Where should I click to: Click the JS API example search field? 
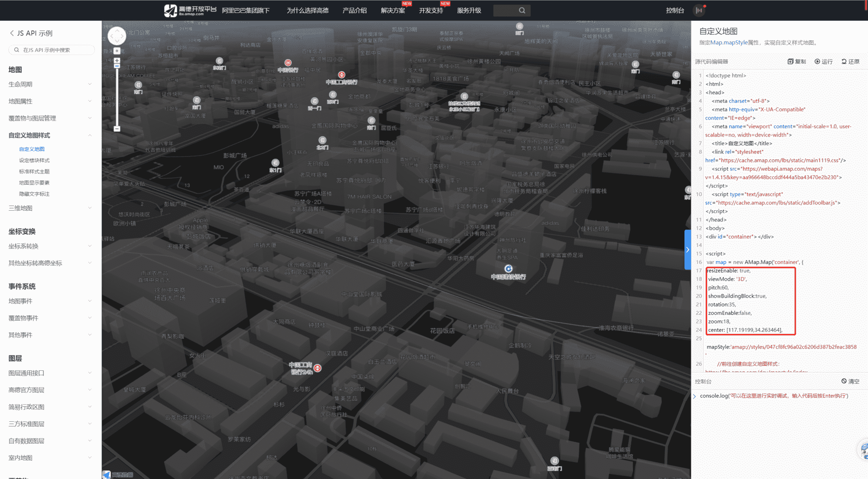pyautogui.click(x=51, y=50)
